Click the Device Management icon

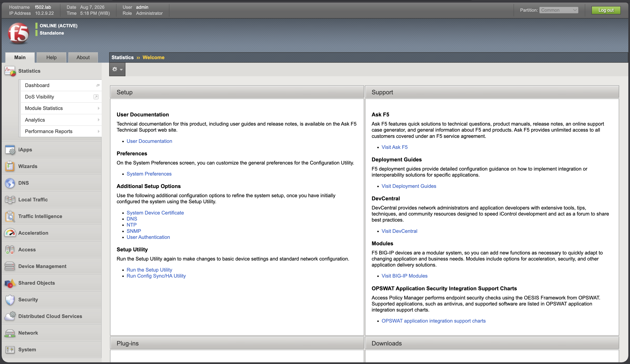click(x=10, y=266)
